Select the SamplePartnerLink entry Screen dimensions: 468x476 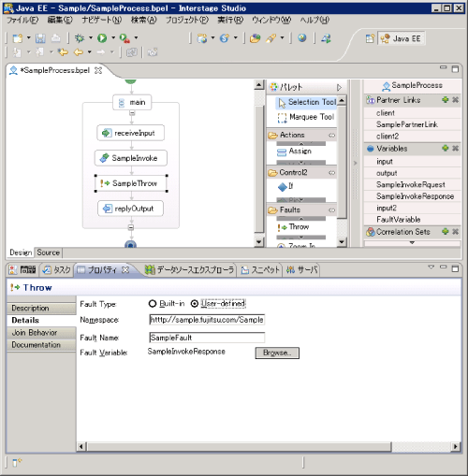tap(412, 124)
